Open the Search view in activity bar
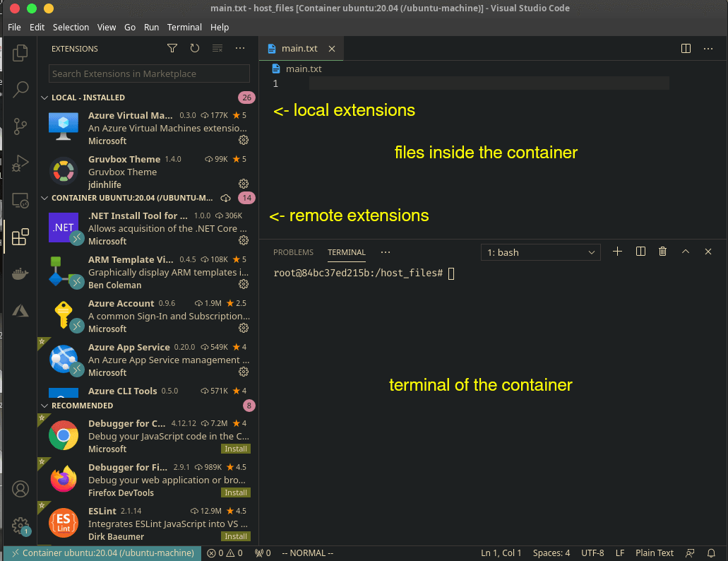This screenshot has height=561, width=728. pos(20,89)
